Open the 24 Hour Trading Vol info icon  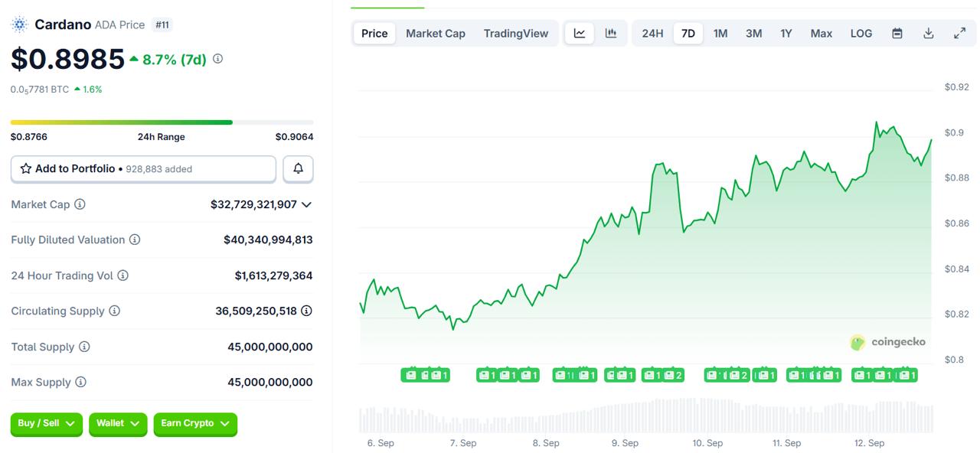click(122, 275)
